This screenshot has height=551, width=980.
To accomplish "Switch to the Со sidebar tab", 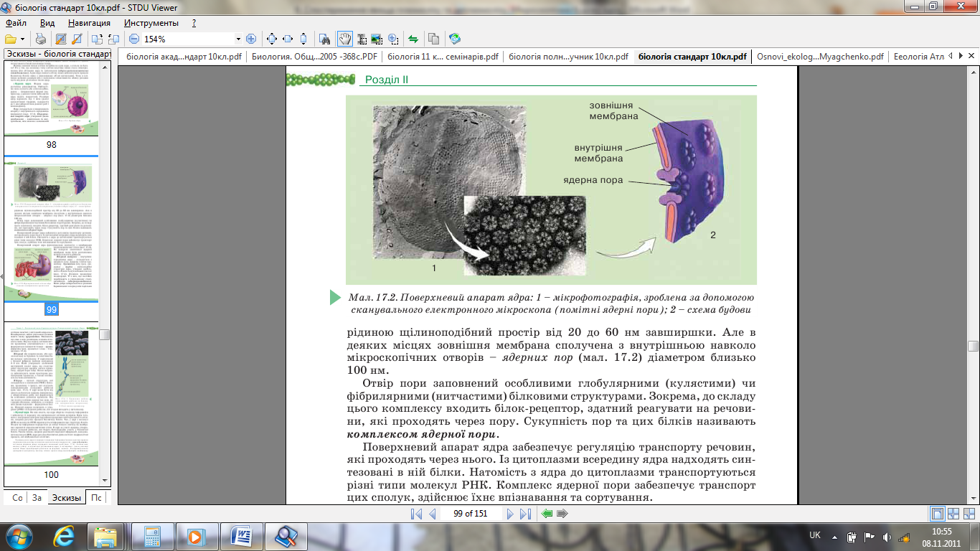I will point(17,497).
